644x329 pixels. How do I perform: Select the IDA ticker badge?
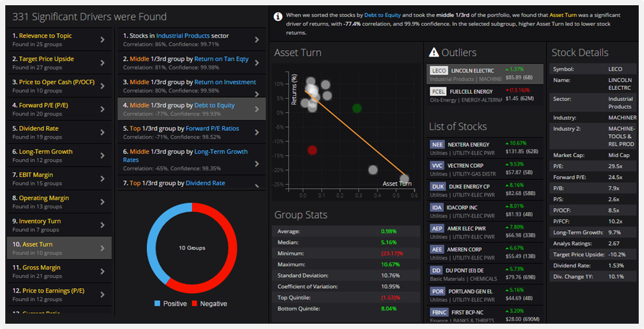(437, 207)
